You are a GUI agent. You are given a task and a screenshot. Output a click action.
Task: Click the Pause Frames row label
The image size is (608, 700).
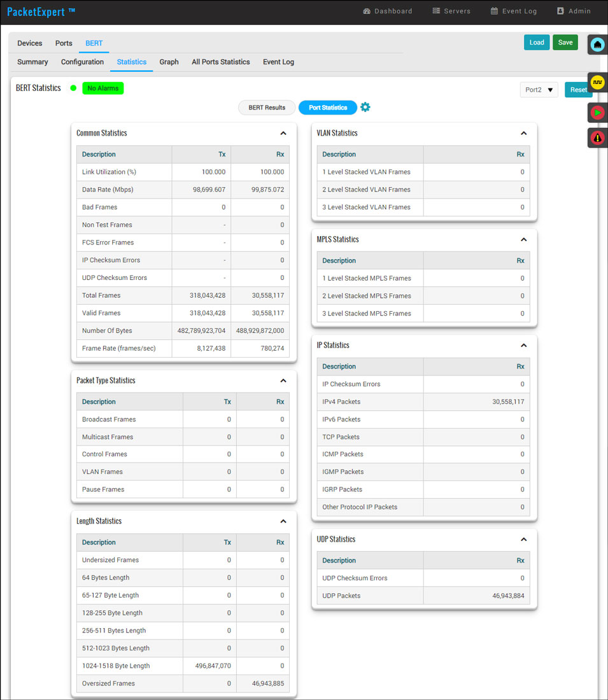click(103, 489)
